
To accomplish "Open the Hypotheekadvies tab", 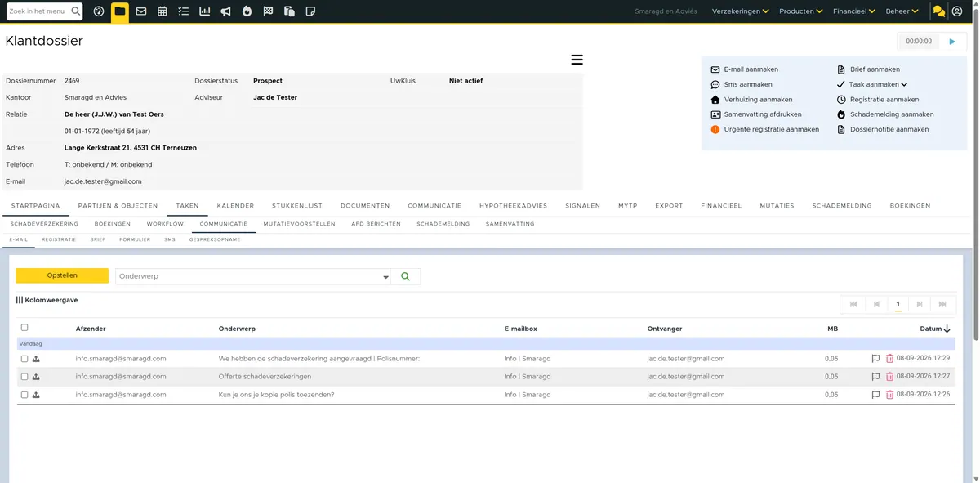I will [x=513, y=206].
